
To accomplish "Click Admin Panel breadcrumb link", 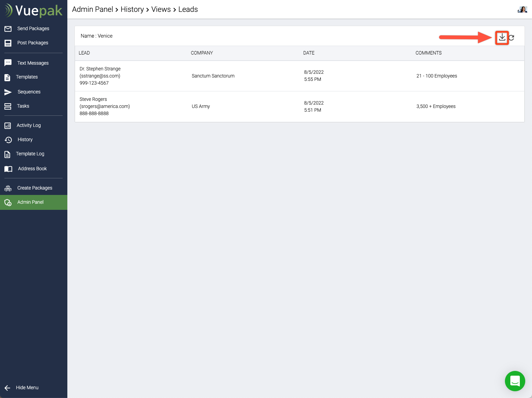I will (x=92, y=9).
